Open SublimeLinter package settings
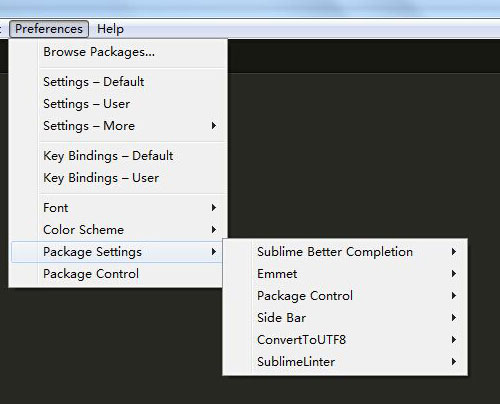The height and width of the screenshot is (404, 500). (x=345, y=362)
